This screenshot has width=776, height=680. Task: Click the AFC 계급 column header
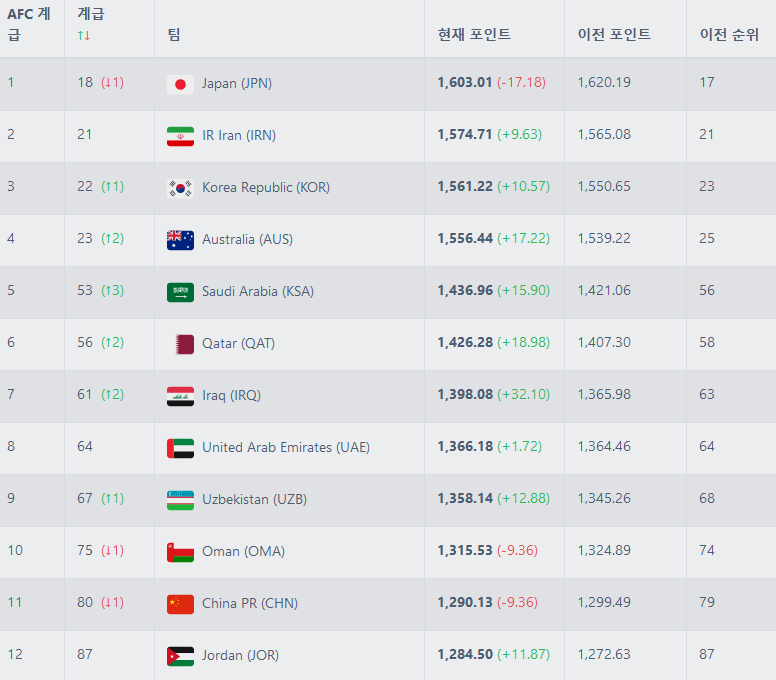(x=29, y=25)
